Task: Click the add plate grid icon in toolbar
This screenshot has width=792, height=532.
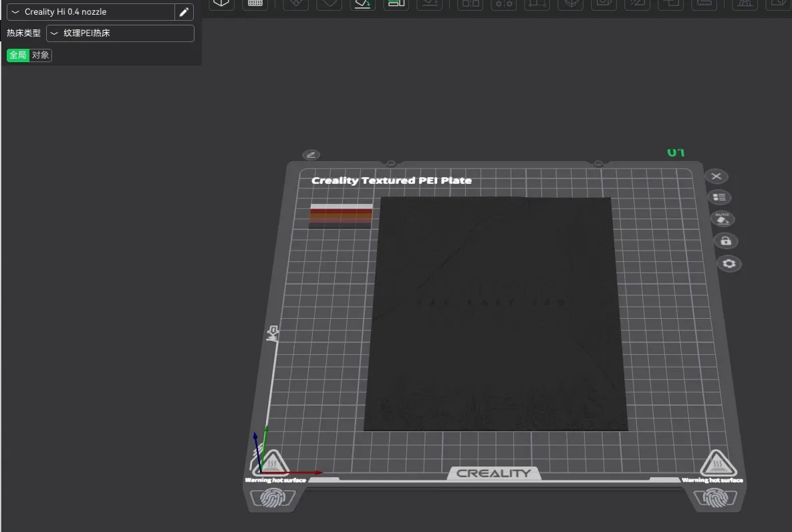Action: pos(255,3)
